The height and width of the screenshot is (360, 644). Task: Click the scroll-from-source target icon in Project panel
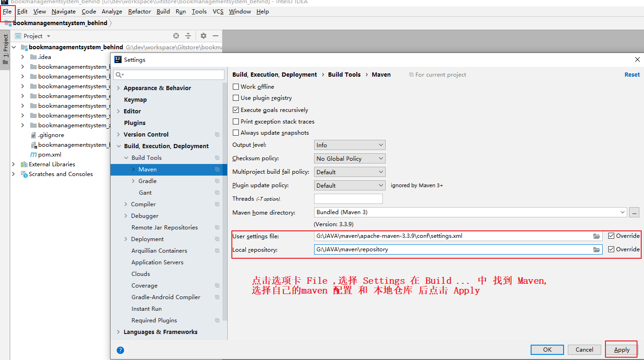click(x=176, y=36)
